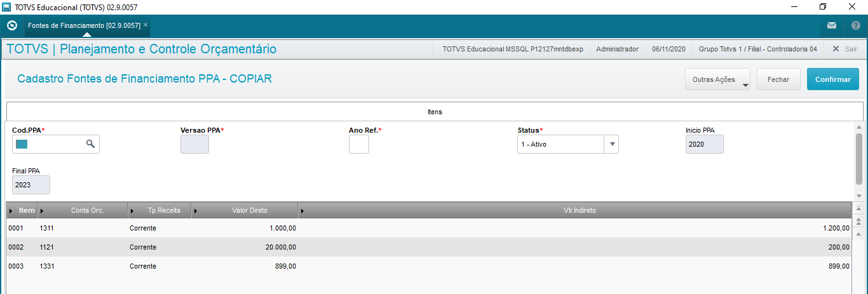Click the Confirmar button
868x294 pixels.
click(833, 79)
